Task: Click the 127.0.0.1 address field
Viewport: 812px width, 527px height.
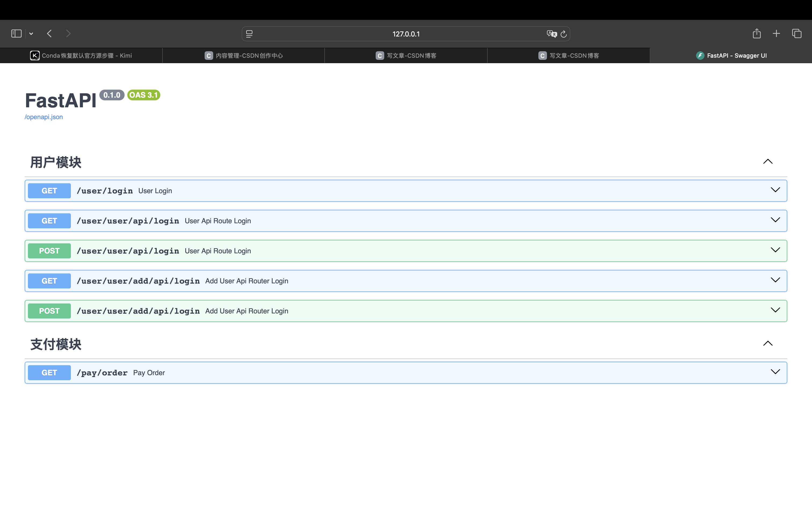Action: tap(406, 34)
